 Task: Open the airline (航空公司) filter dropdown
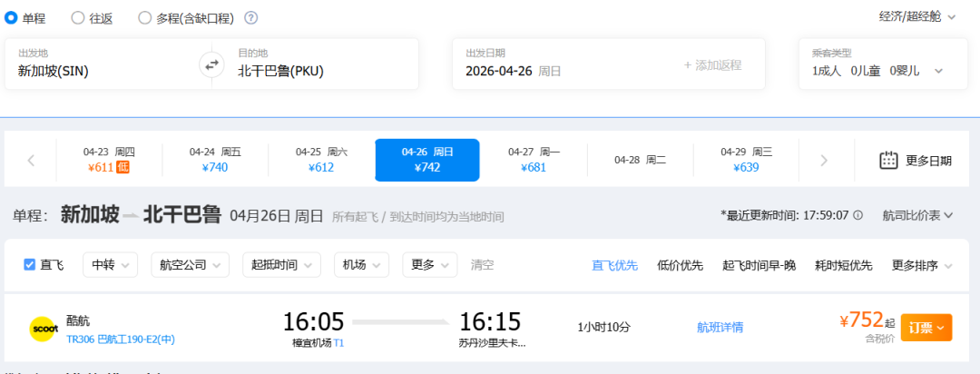click(190, 265)
